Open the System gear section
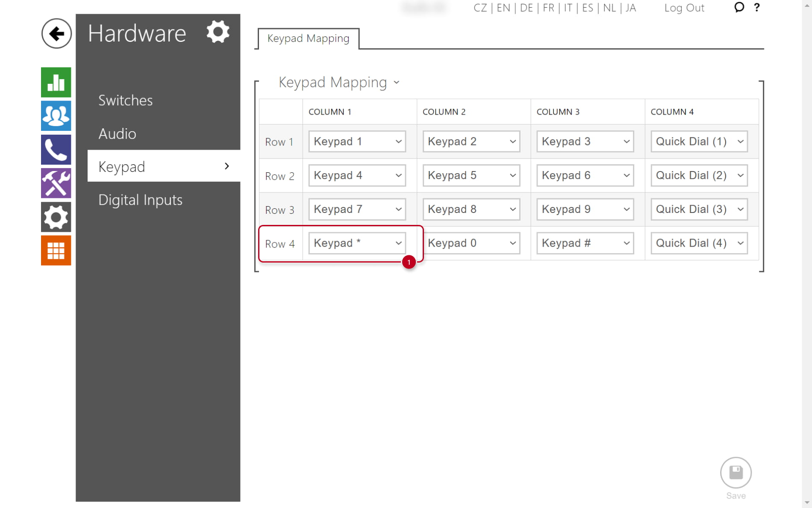Screen dimensions: 812x508 click(x=56, y=217)
